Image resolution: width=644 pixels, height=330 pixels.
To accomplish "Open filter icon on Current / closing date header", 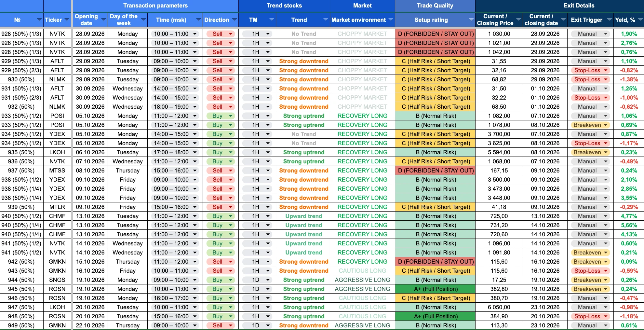I will point(563,20).
